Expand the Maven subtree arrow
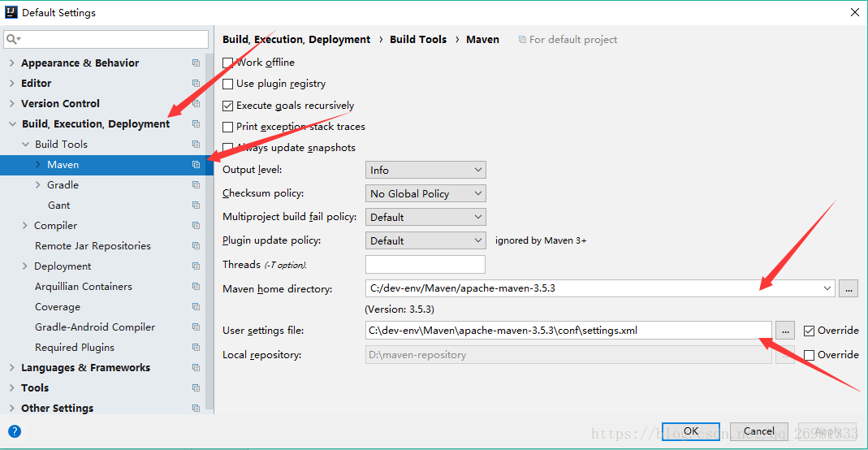This screenshot has width=868, height=450. (37, 164)
